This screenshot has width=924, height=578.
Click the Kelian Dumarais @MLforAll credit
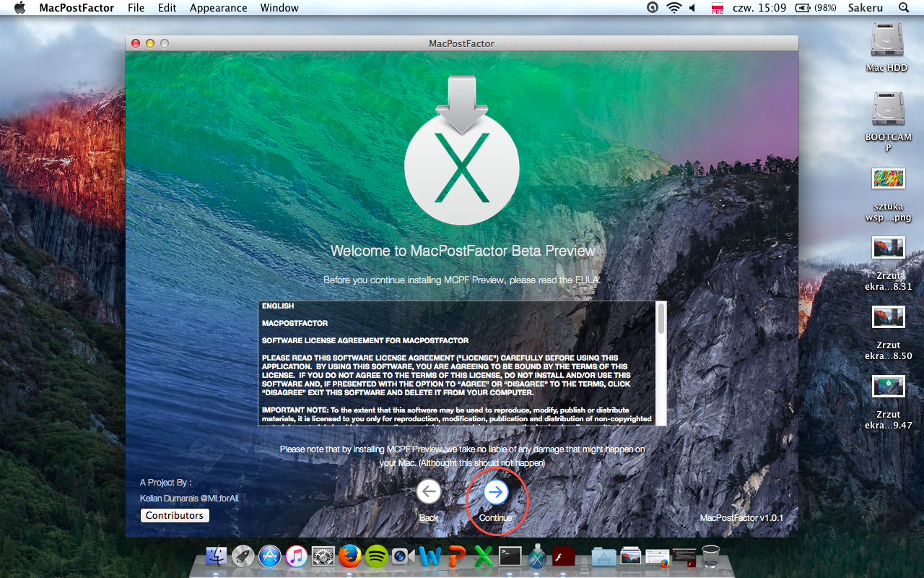[x=189, y=499]
